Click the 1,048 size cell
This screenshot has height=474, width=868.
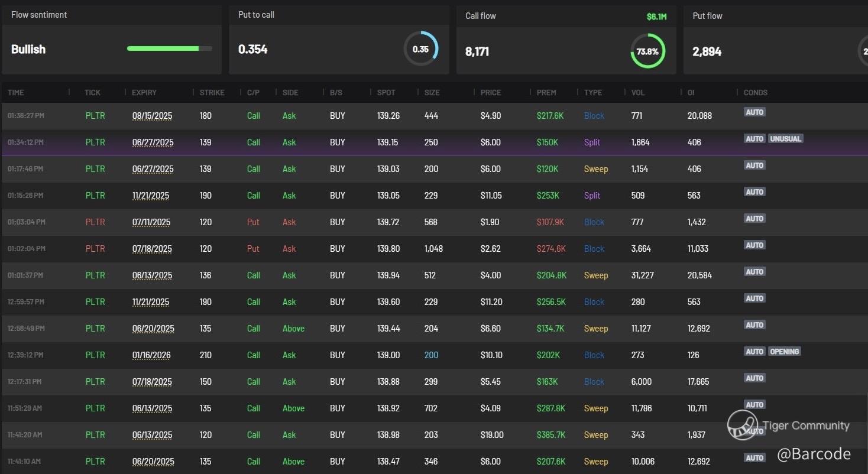(x=433, y=249)
